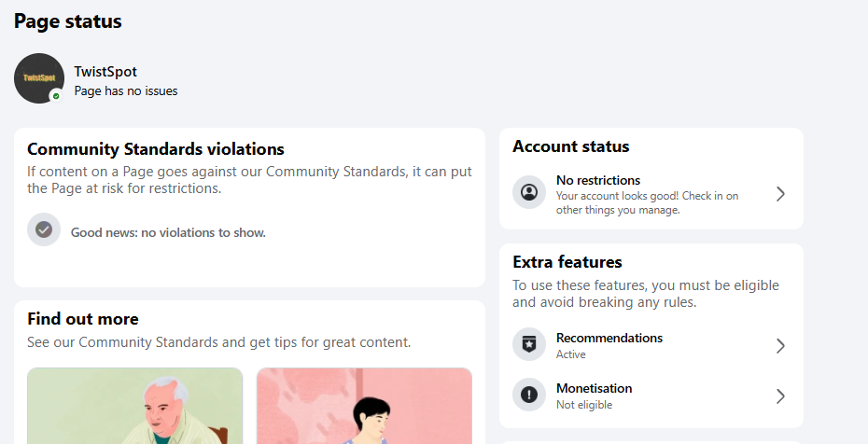Open the pink illustration card
This screenshot has width=868, height=444.
tap(364, 406)
